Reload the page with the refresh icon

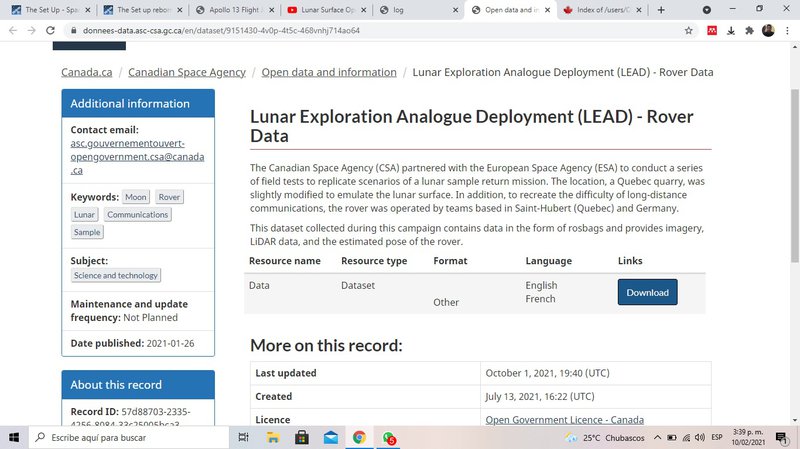[57, 30]
